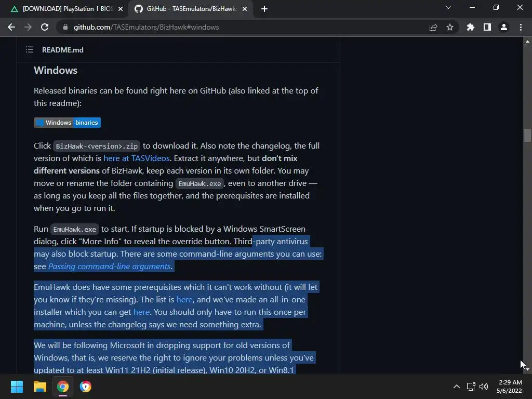Open the shield browser icon on taskbar

tap(86, 387)
